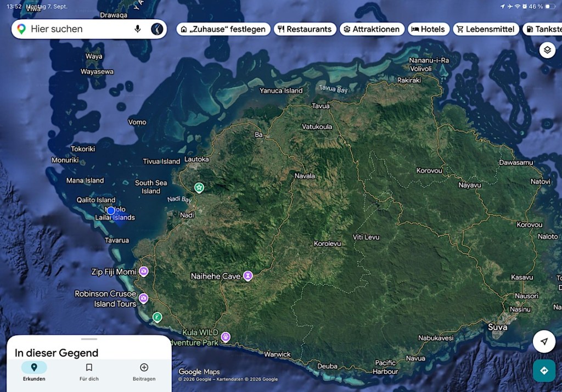562x392 pixels.
Task: Open the teal directions button
Action: pos(544,371)
